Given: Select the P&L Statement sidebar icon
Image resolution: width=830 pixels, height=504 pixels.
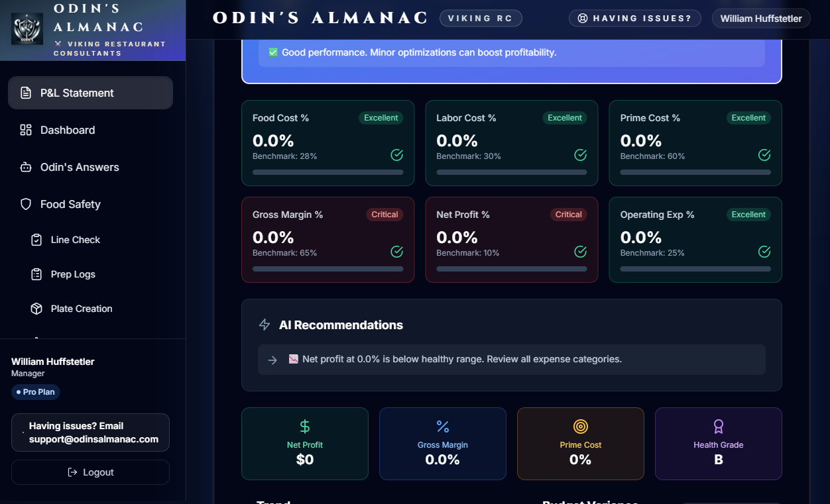Looking at the screenshot, I should pyautogui.click(x=25, y=92).
